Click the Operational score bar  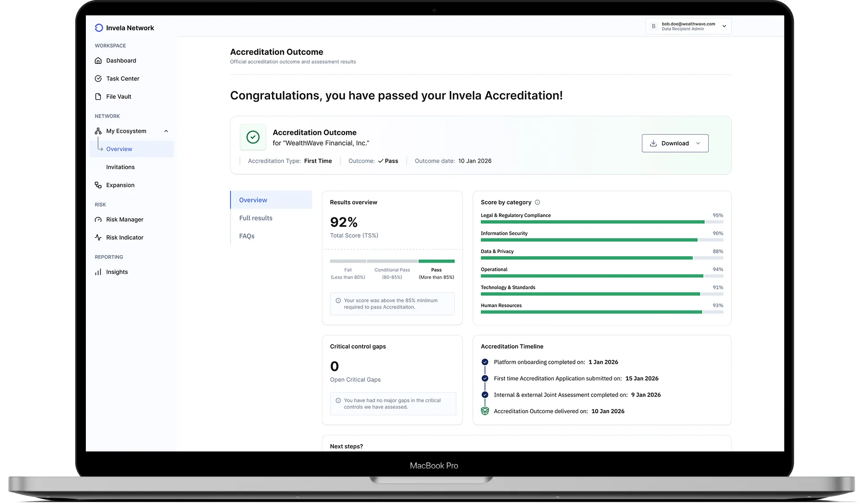602,276
